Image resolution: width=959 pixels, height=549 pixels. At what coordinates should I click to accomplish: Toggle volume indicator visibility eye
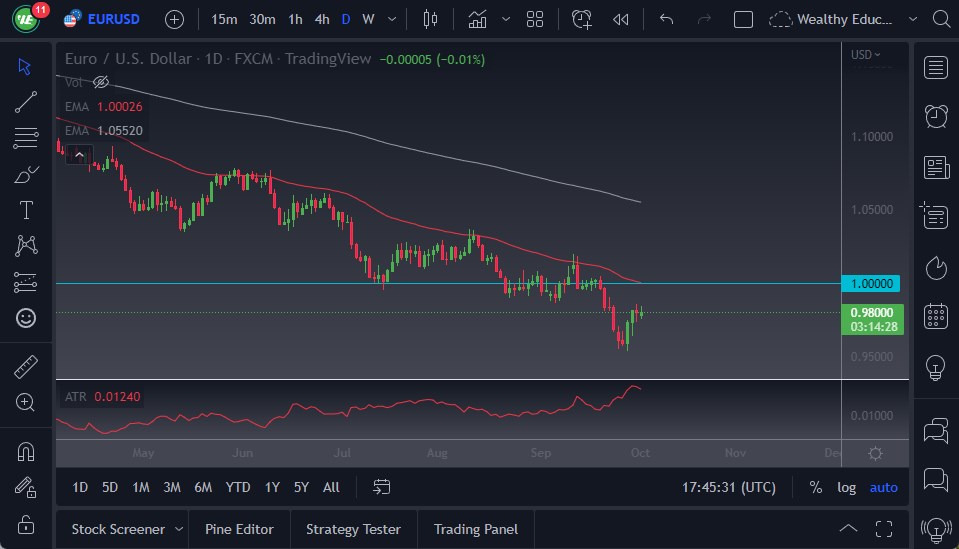click(x=100, y=83)
